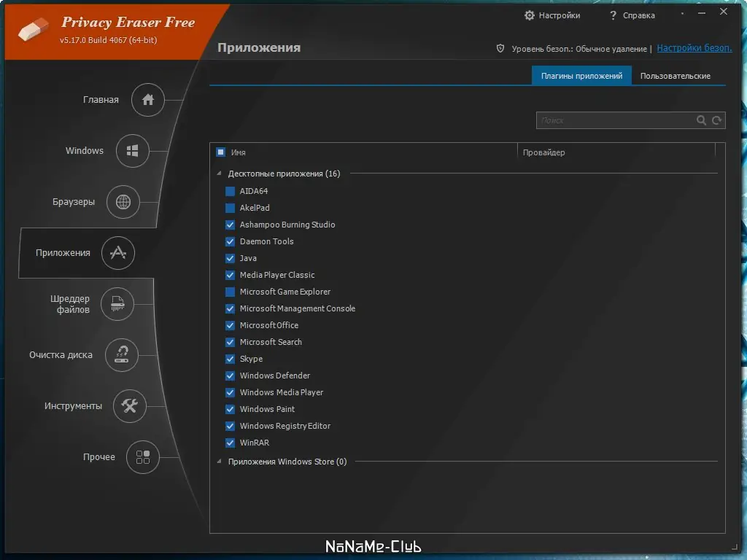
Task: Click the Справка question mark icon
Action: pos(613,15)
